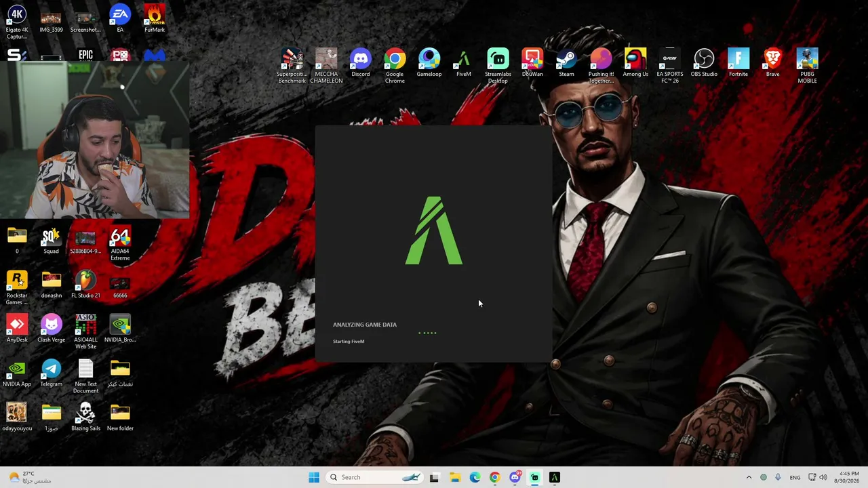Open Rockstar Games Launcher shortcut
The height and width of the screenshot is (488, 868).
[x=17, y=288]
